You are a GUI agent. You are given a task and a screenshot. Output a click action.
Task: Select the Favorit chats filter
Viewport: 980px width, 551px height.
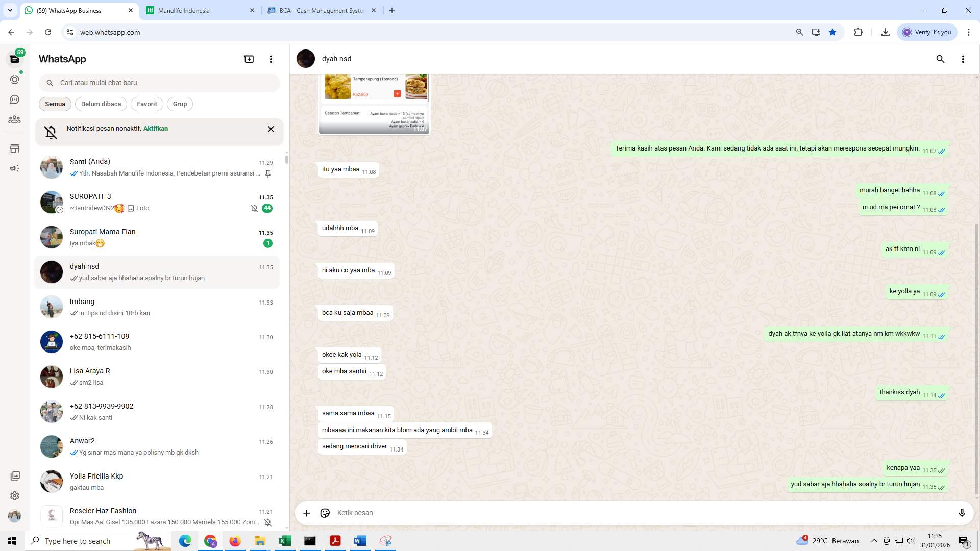pyautogui.click(x=146, y=104)
